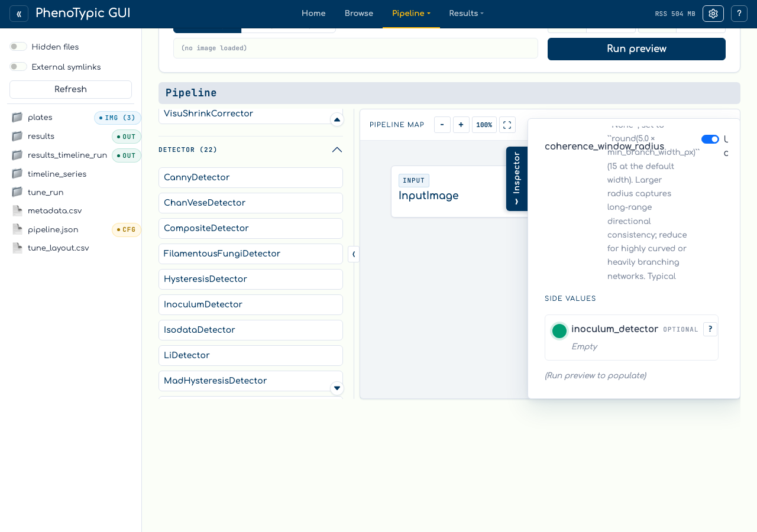Collapse sidebar with double chevron icon
This screenshot has height=532, width=757.
point(19,14)
